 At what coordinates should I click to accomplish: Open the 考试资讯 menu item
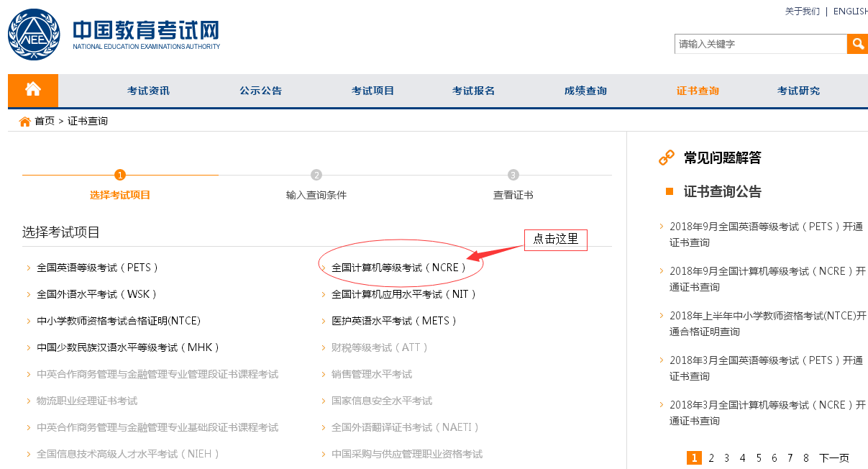[x=148, y=91]
